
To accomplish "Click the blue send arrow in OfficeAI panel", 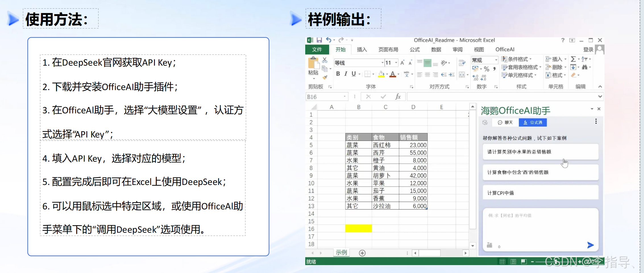I will click(590, 245).
